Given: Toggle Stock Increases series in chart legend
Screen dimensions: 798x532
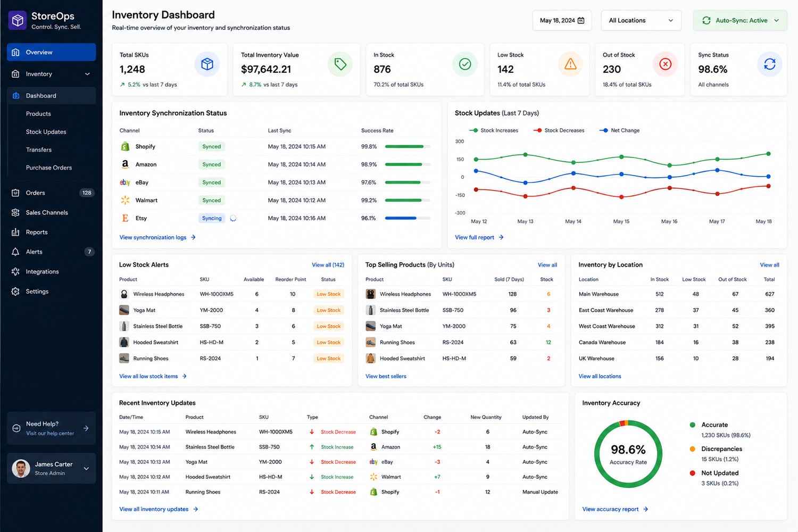Looking at the screenshot, I should 494,130.
